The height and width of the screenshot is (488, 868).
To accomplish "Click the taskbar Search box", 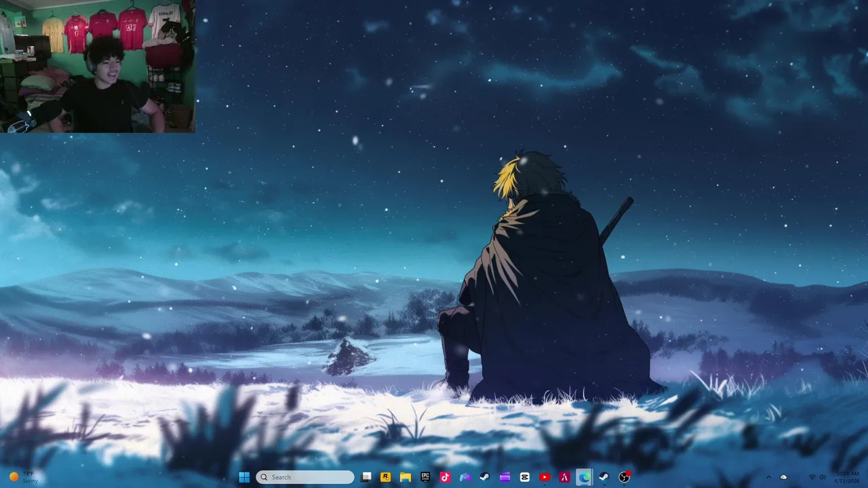I will (x=305, y=477).
